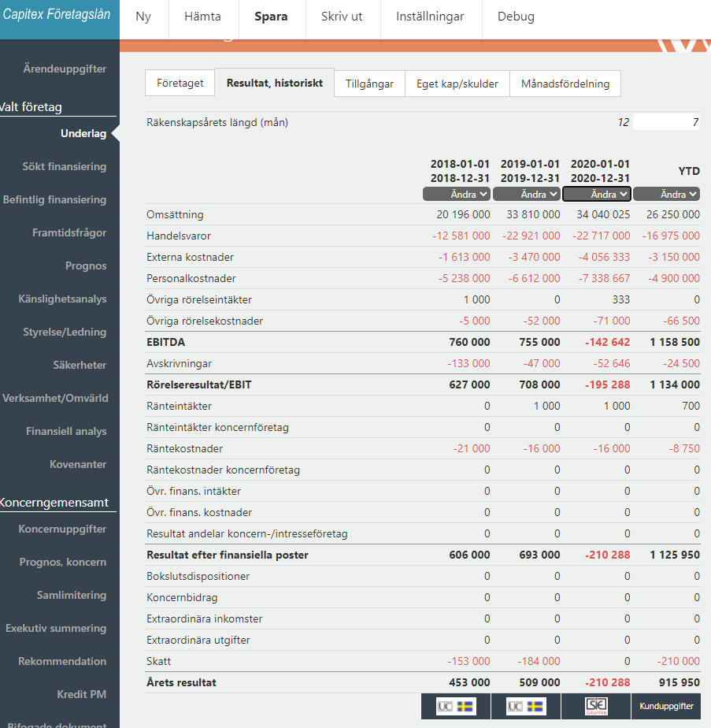Viewport: 711px width, 728px height.
Task: Click the 2020 EBITDA value -142 642
Action: coord(608,342)
